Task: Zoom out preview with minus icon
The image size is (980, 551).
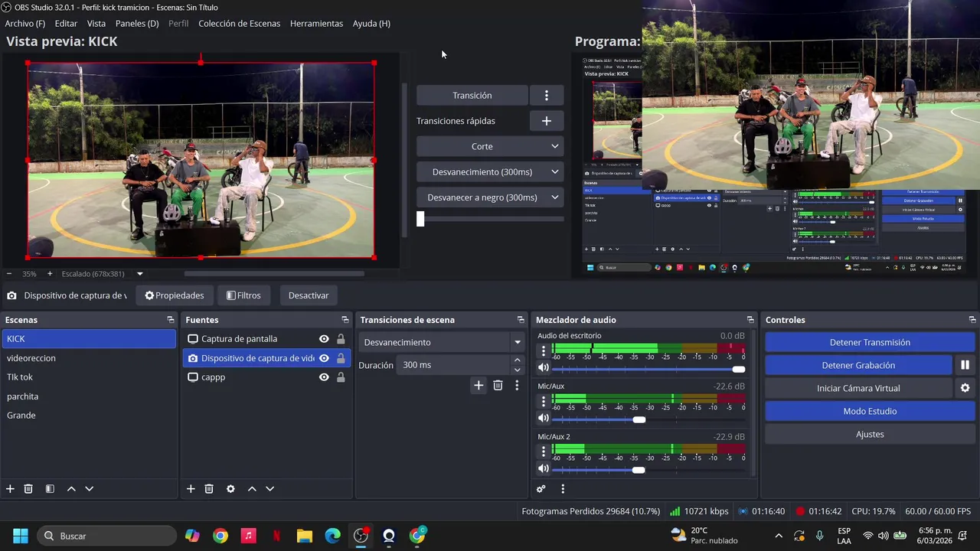Action: 9,274
